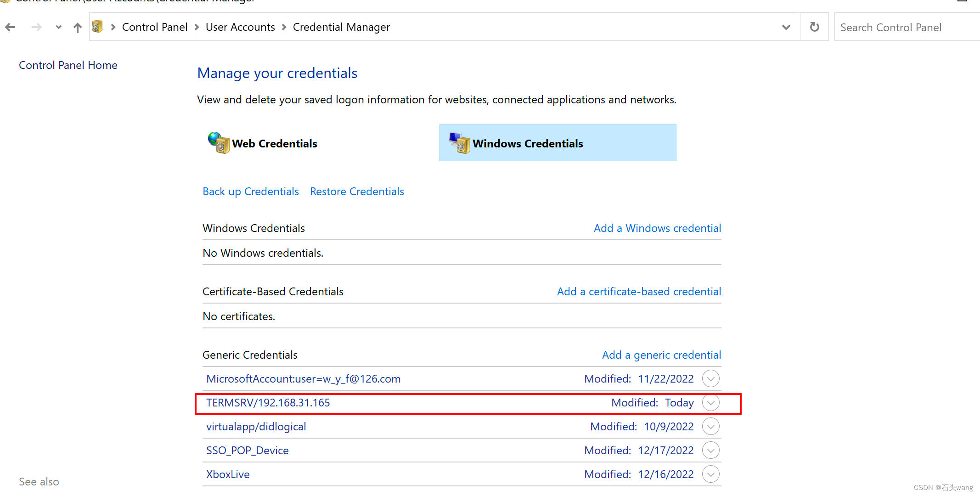The width and height of the screenshot is (980, 496).
Task: Expand the MicrosoftAccount credential details
Action: click(x=710, y=379)
